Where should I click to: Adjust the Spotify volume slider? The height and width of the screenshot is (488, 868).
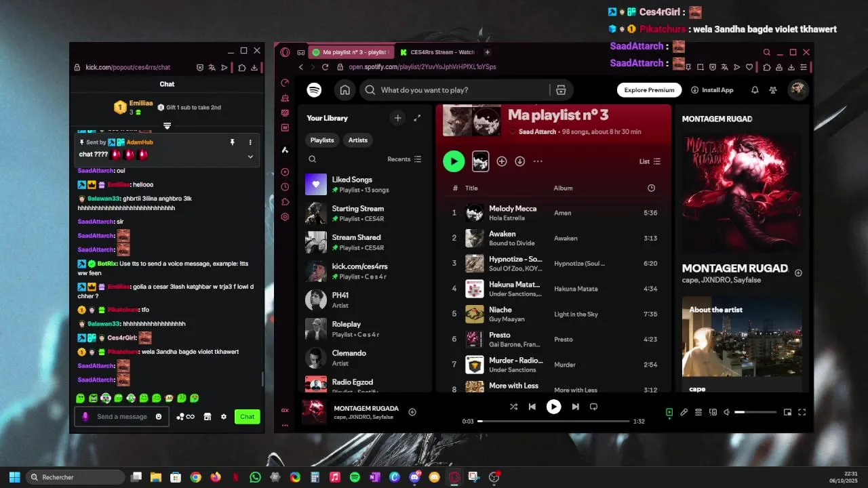755,412
